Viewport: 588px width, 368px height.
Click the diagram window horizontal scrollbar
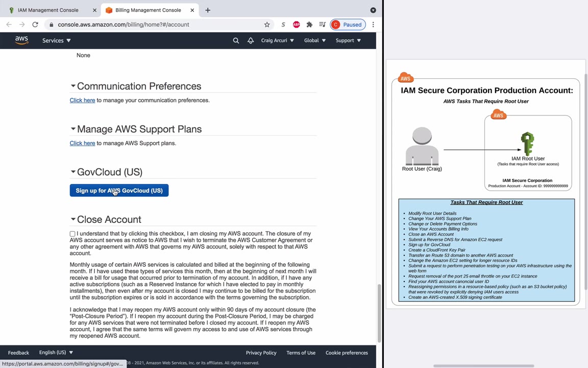[484, 366]
